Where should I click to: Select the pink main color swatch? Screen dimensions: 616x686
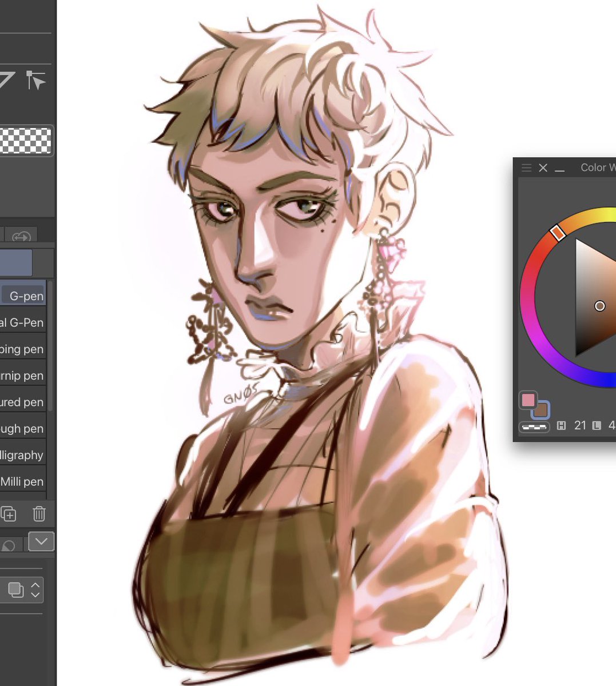point(528,400)
